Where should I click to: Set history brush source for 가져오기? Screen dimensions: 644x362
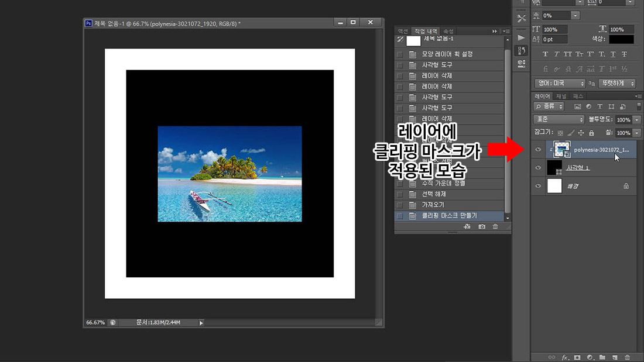tap(400, 205)
